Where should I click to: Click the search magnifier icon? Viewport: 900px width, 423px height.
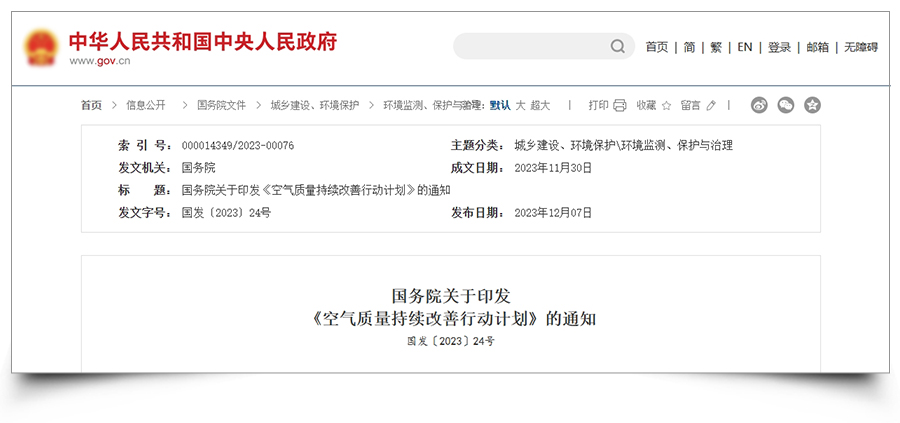click(x=618, y=47)
